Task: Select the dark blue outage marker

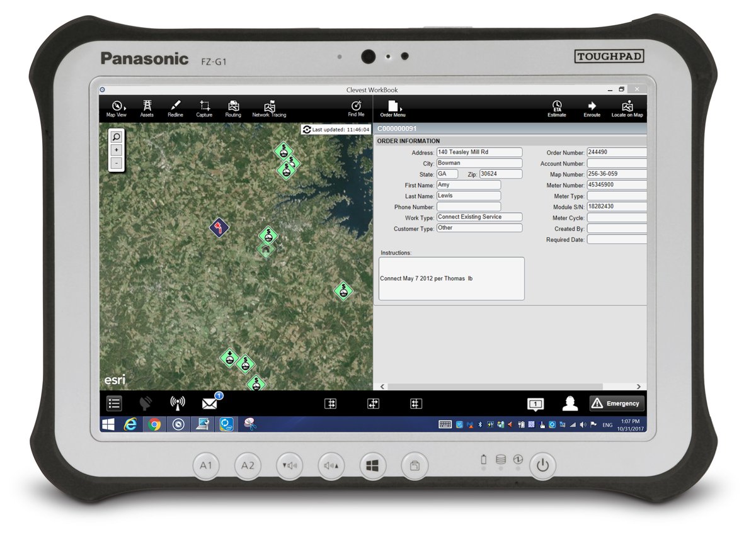Action: 219,227
